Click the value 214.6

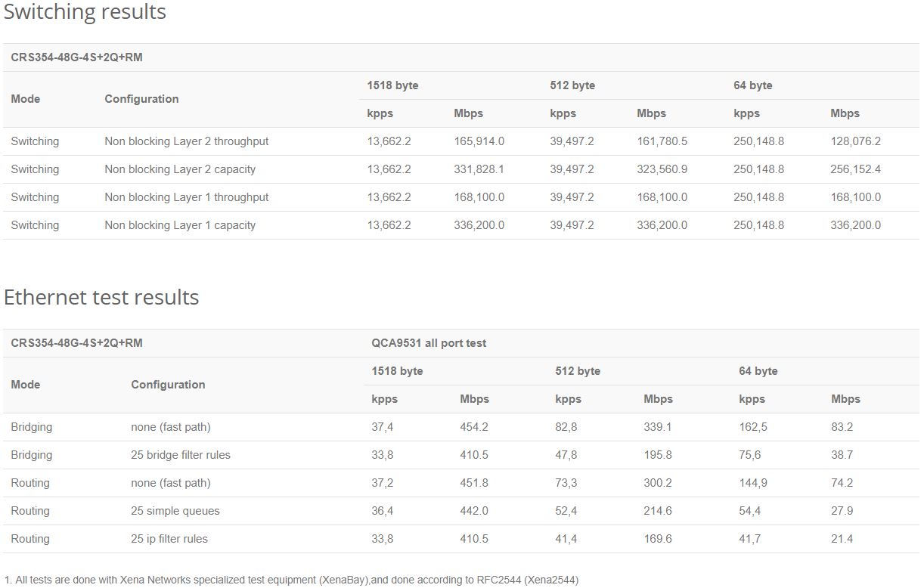(x=658, y=511)
